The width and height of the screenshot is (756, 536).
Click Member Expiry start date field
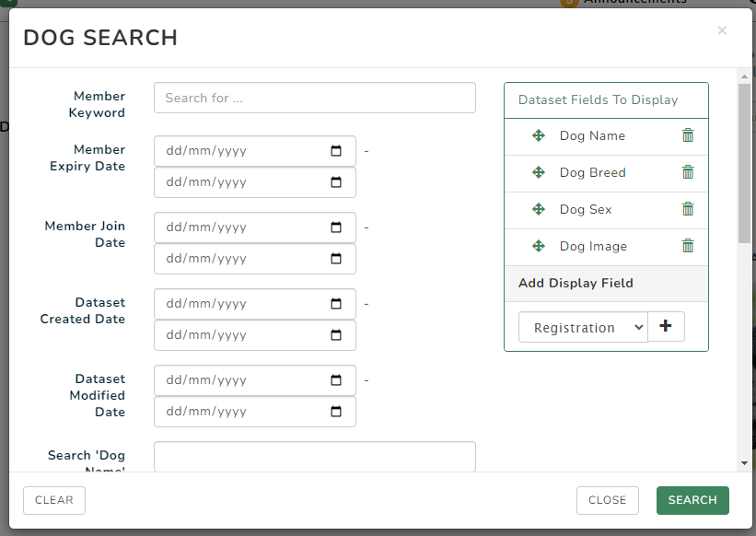point(255,151)
